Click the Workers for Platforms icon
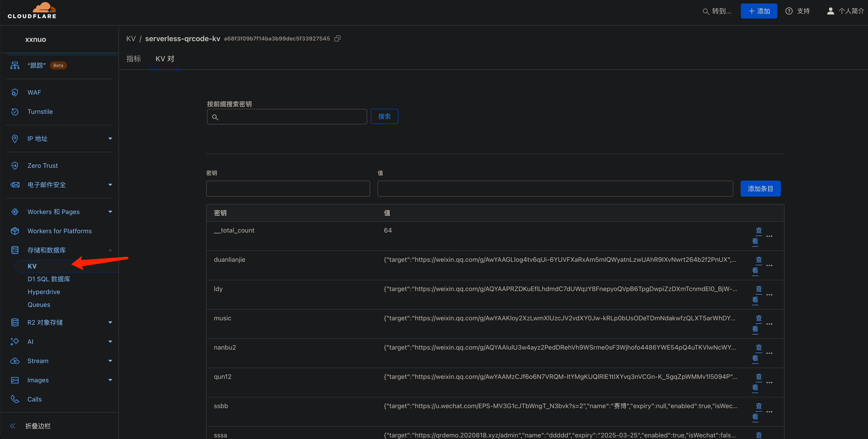The image size is (868, 439). coord(15,231)
